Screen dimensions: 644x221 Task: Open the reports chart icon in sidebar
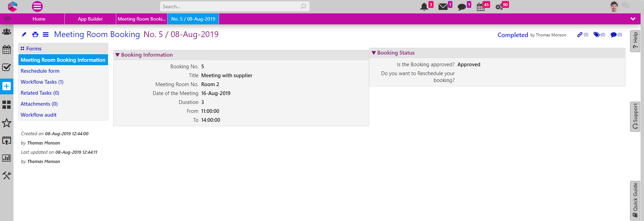(x=7, y=158)
